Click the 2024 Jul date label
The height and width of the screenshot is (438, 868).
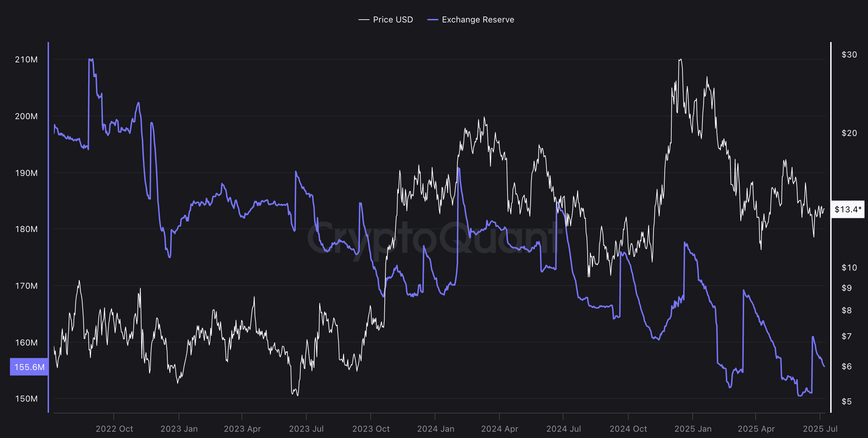(x=563, y=429)
